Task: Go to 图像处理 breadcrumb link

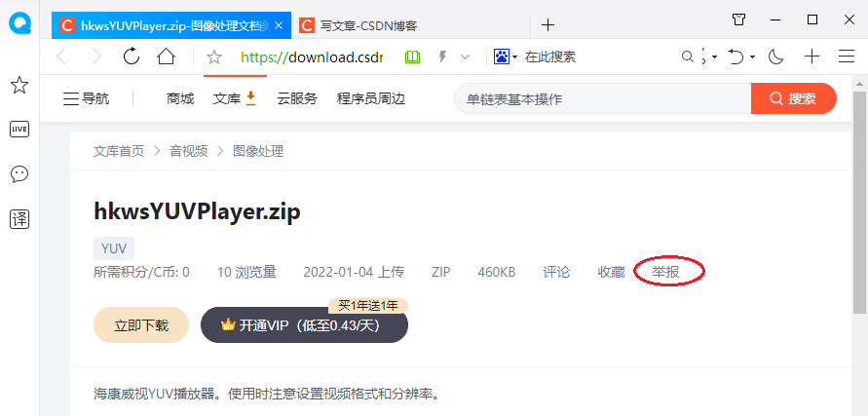Action: 258,151
